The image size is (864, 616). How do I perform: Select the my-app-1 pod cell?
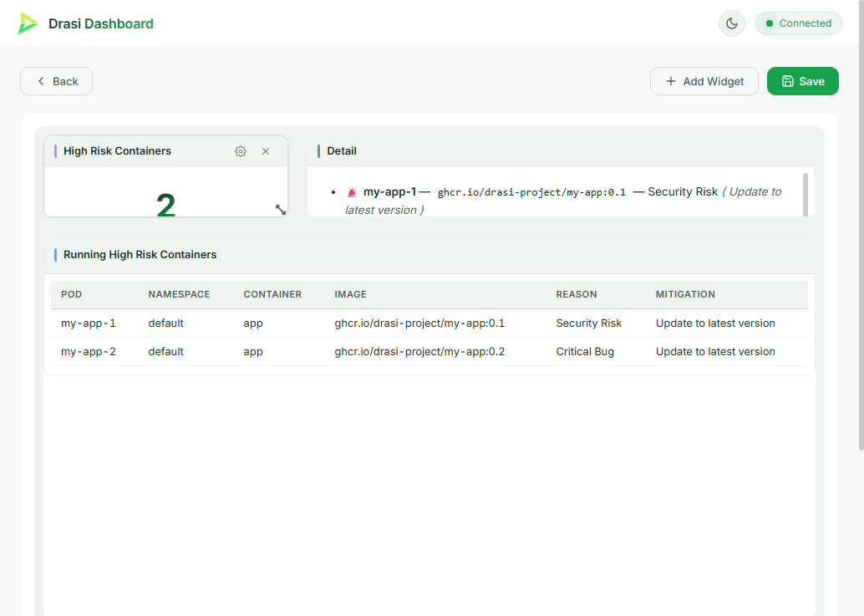point(89,323)
